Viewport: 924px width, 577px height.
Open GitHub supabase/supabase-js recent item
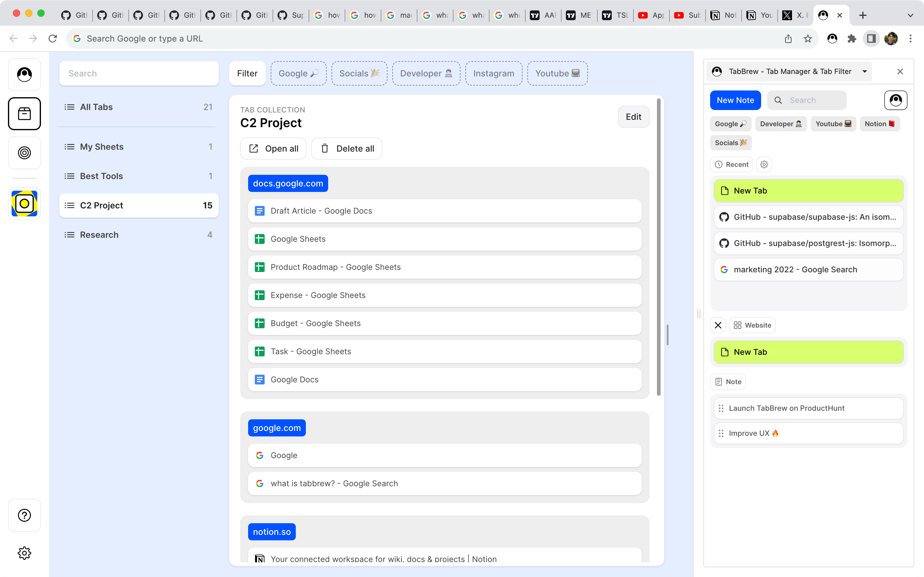coord(809,217)
